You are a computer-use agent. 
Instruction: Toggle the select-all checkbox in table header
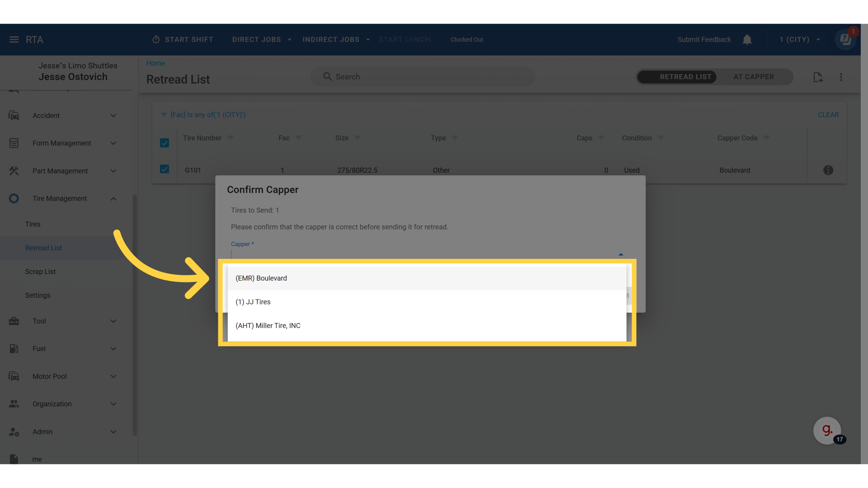(164, 143)
